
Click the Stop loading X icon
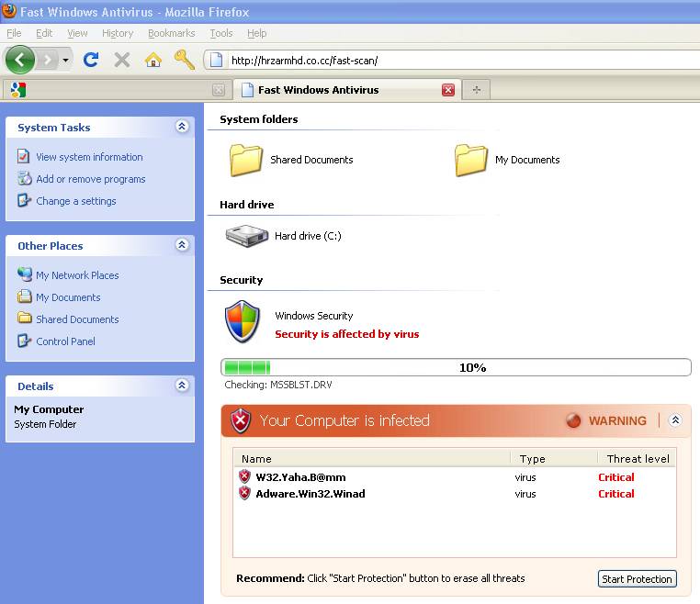[x=122, y=60]
